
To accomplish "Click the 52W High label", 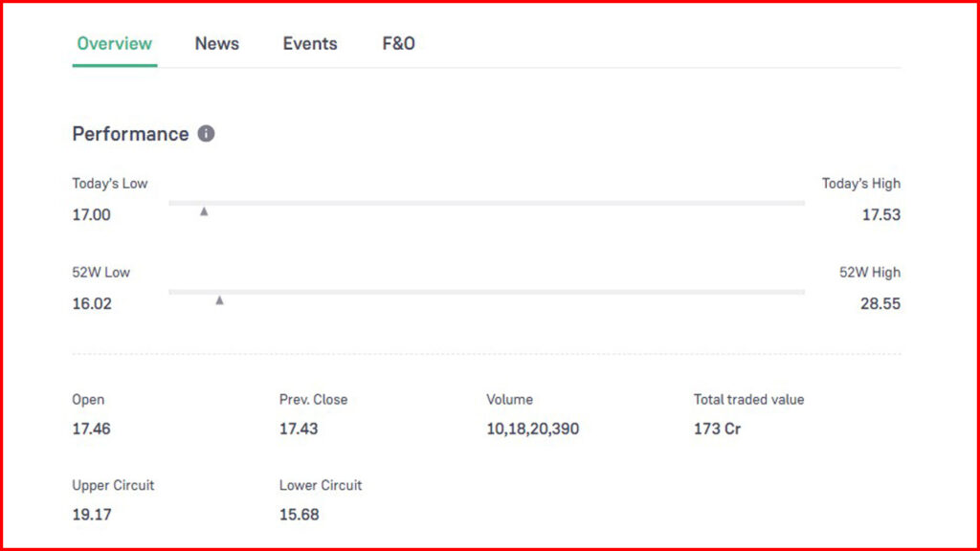I will click(870, 273).
